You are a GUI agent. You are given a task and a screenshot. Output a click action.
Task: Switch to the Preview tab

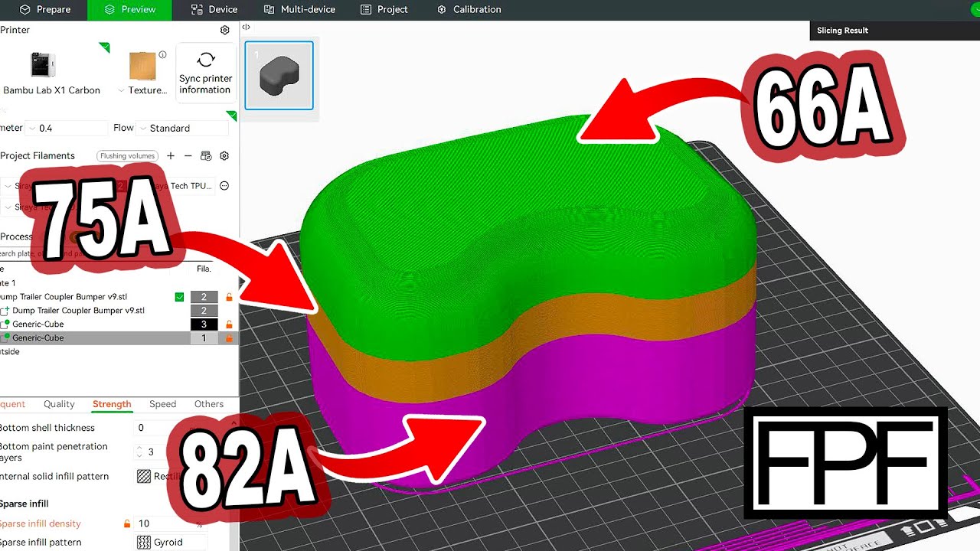pos(129,10)
